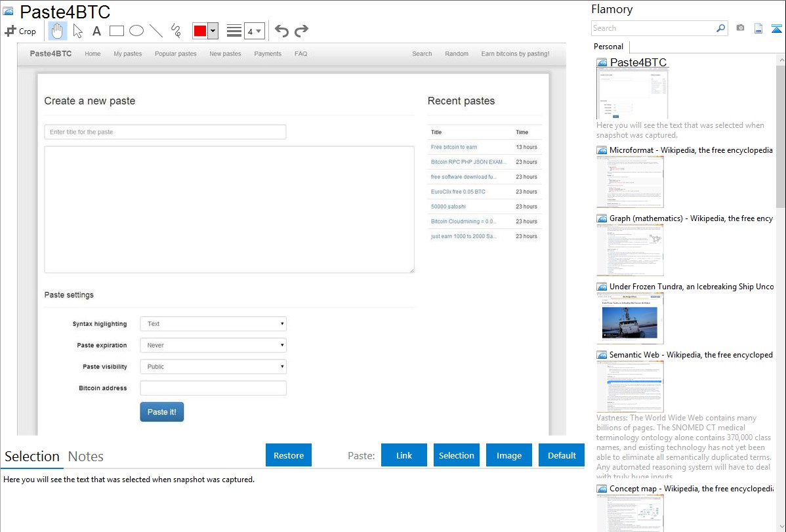Expand the Paste expiration dropdown

click(213, 345)
